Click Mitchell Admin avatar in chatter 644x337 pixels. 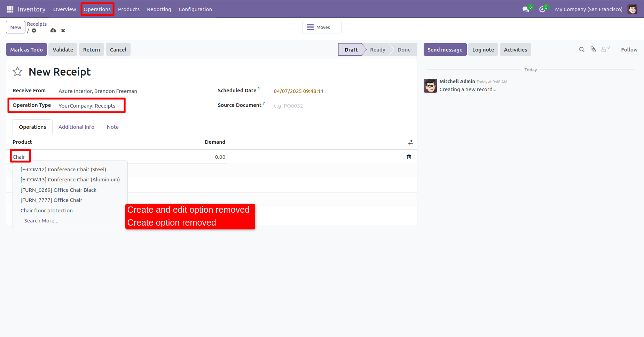tap(430, 86)
